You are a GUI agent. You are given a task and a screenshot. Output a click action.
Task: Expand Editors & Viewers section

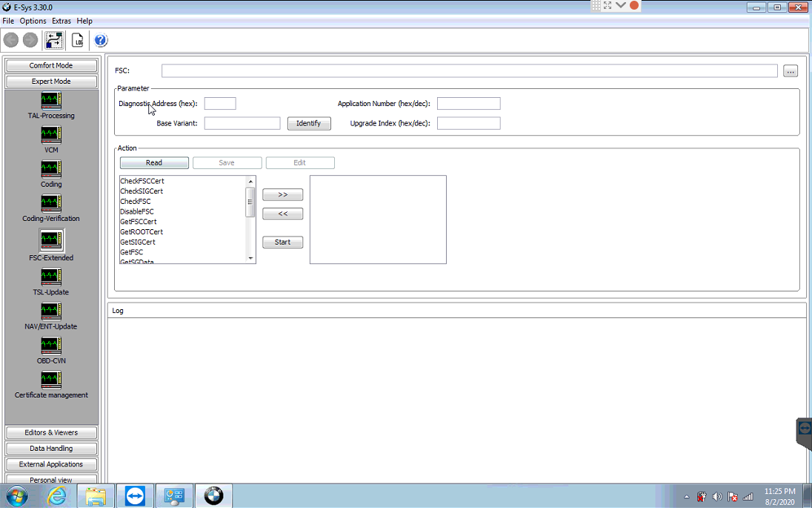(x=50, y=432)
